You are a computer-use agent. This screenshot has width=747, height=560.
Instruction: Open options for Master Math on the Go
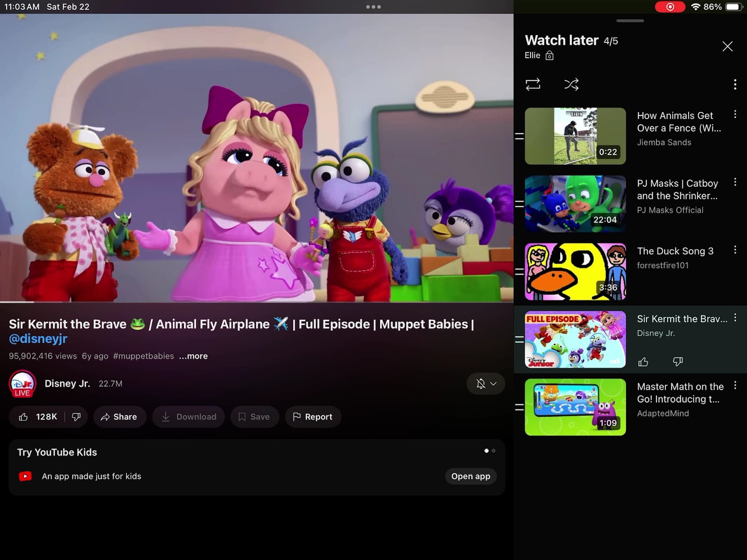click(735, 385)
